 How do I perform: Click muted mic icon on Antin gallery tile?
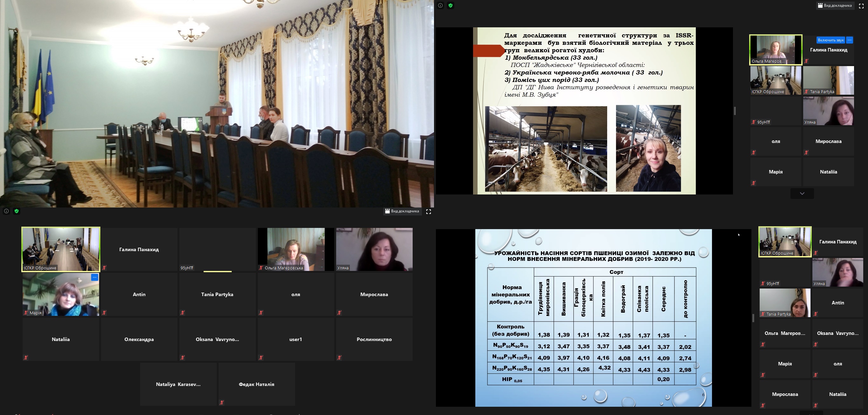105,313
